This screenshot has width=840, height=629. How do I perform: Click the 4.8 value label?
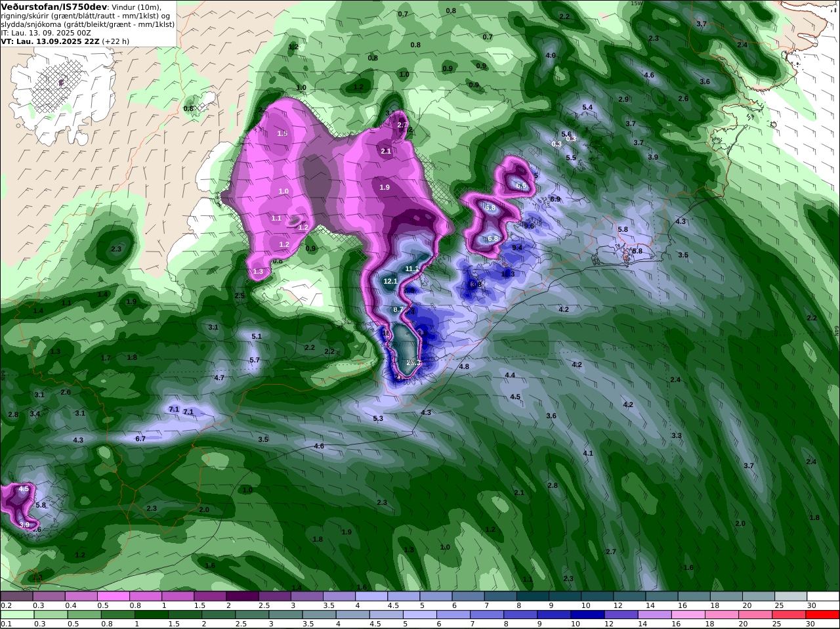pyautogui.click(x=464, y=366)
